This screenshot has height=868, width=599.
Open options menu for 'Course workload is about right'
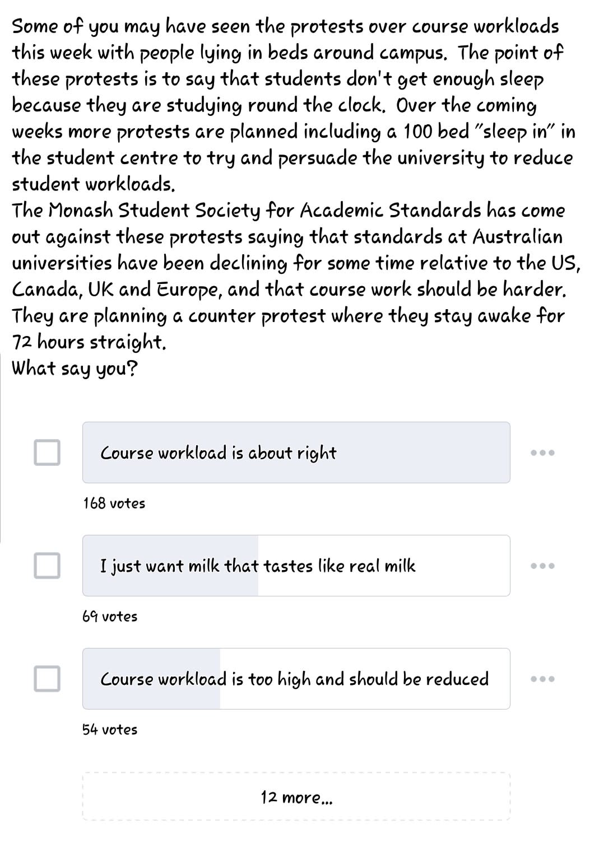pos(542,452)
